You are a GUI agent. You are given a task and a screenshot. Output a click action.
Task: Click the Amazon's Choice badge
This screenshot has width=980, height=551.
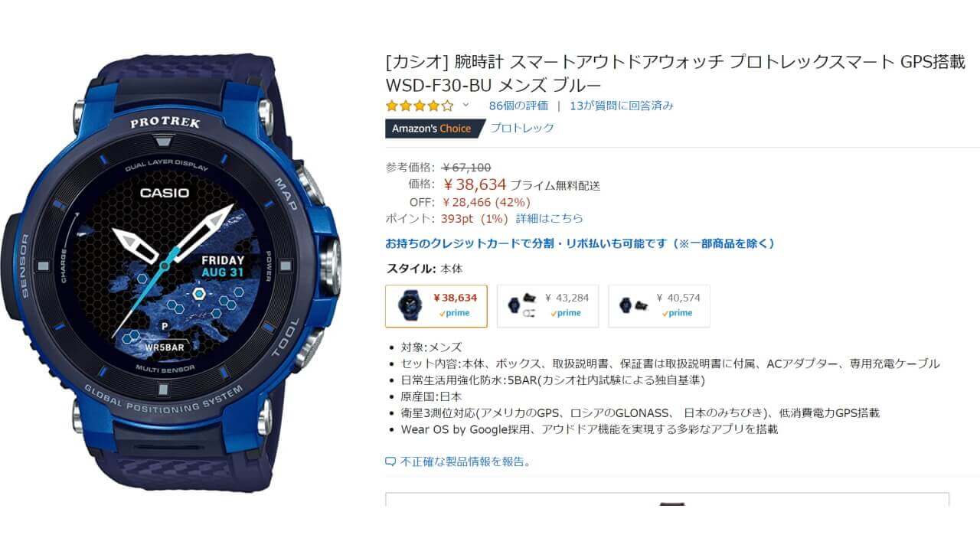433,128
